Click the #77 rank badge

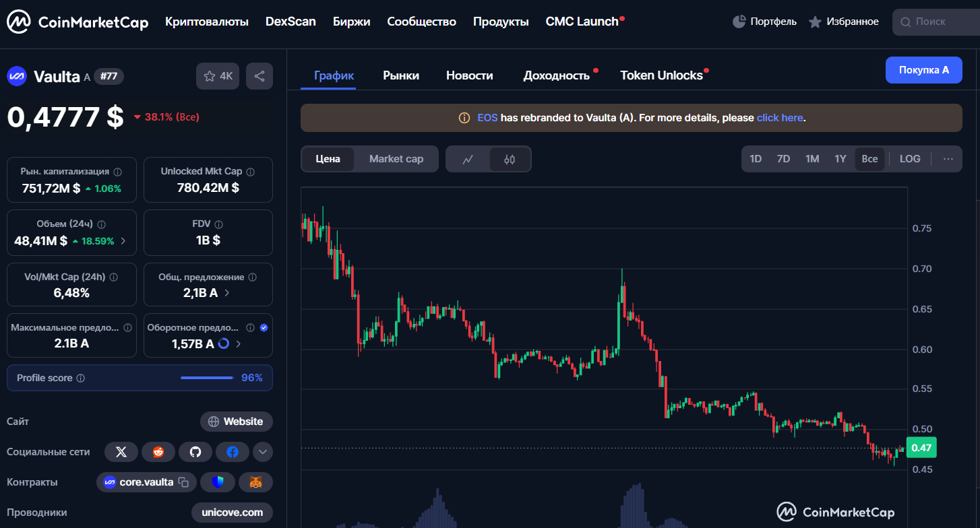click(109, 76)
